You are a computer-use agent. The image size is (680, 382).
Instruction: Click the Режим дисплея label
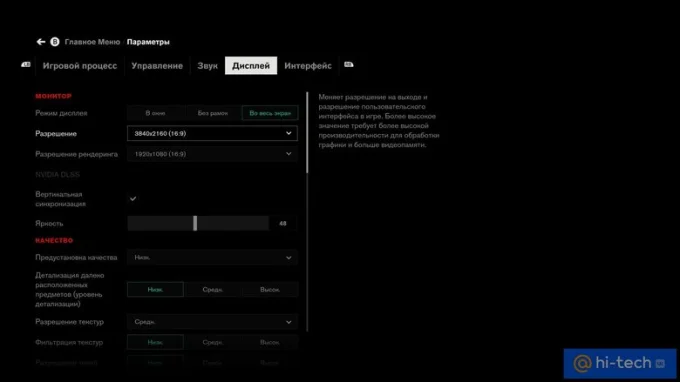pos(61,113)
